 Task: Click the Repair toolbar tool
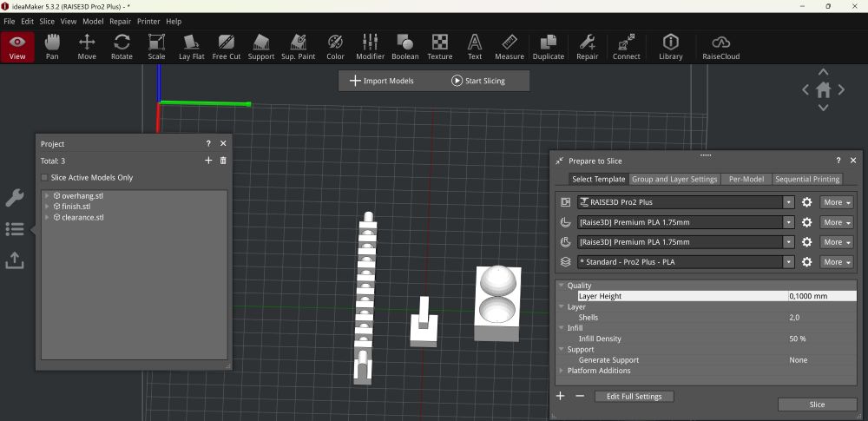(x=588, y=47)
